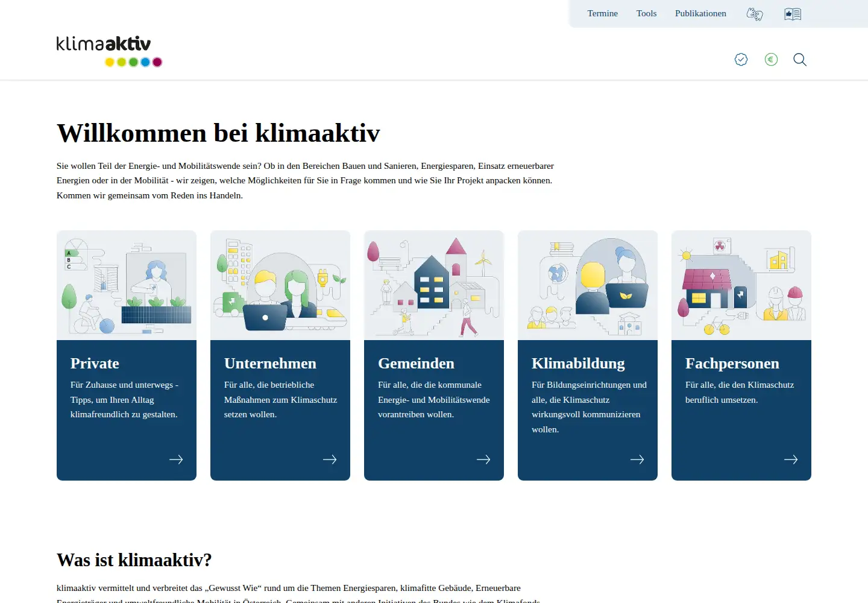Open the Unternehmen card heading

pos(270,364)
